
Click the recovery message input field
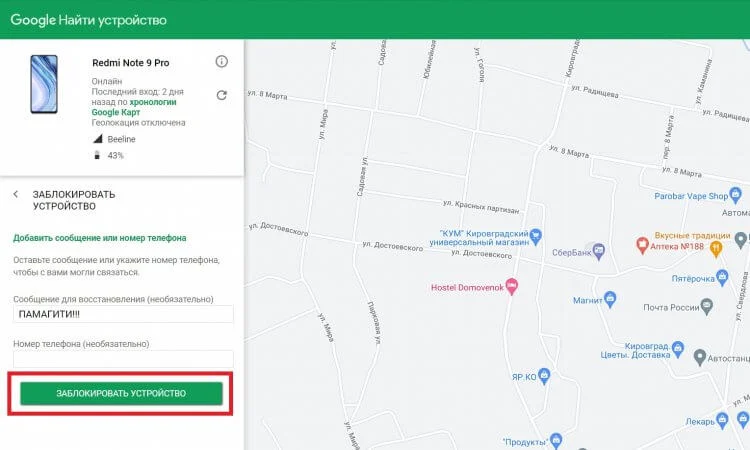click(x=123, y=314)
